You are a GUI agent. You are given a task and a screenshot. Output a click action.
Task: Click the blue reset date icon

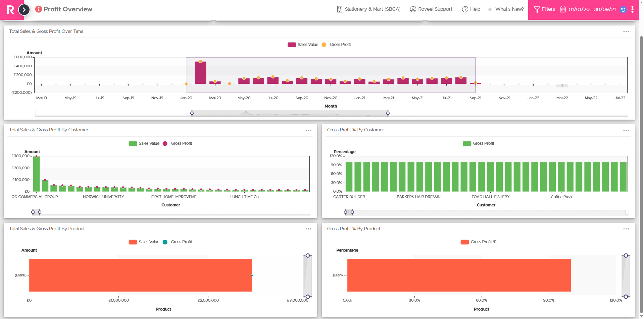click(623, 9)
